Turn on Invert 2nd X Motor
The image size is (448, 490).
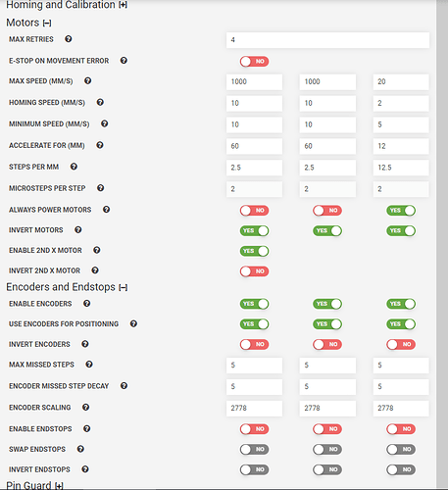click(x=254, y=271)
